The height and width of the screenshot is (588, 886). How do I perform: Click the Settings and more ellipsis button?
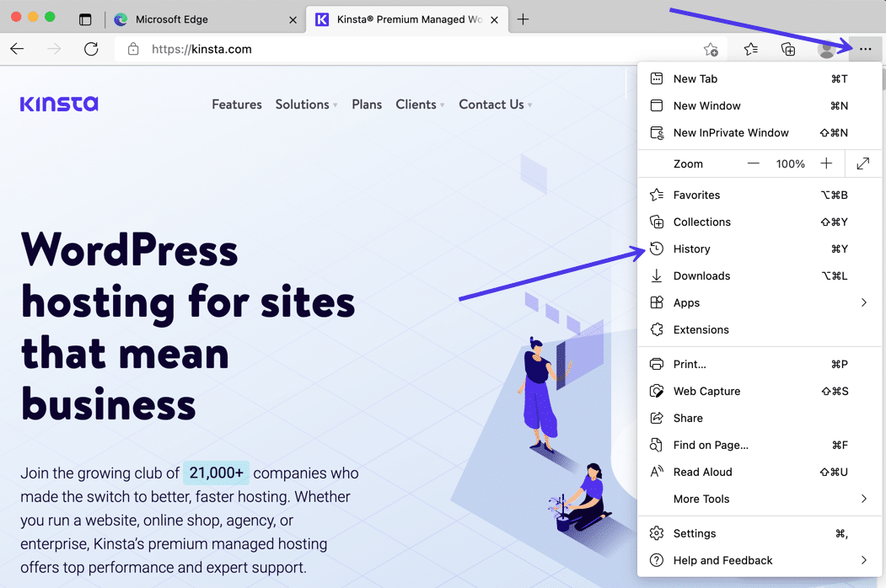(x=865, y=50)
